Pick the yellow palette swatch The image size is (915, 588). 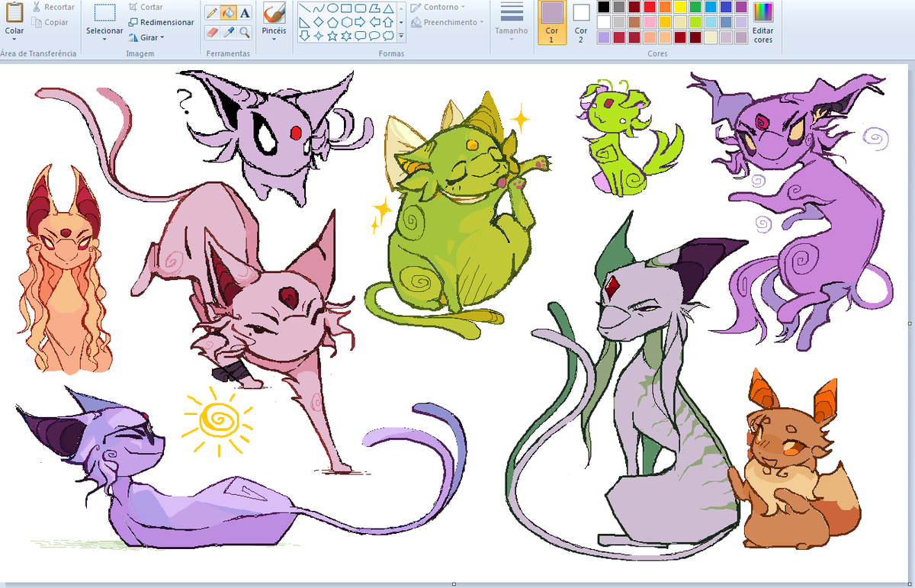tap(680, 7)
